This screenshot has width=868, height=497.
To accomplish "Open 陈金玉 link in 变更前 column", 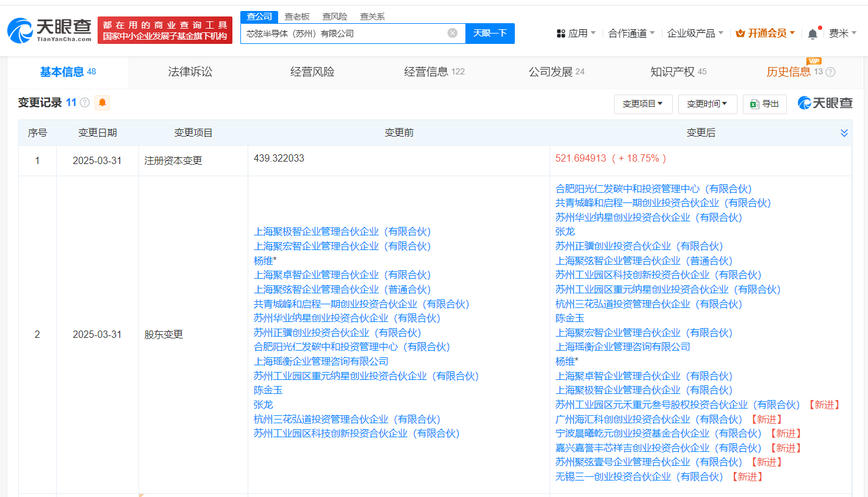I will tap(268, 390).
